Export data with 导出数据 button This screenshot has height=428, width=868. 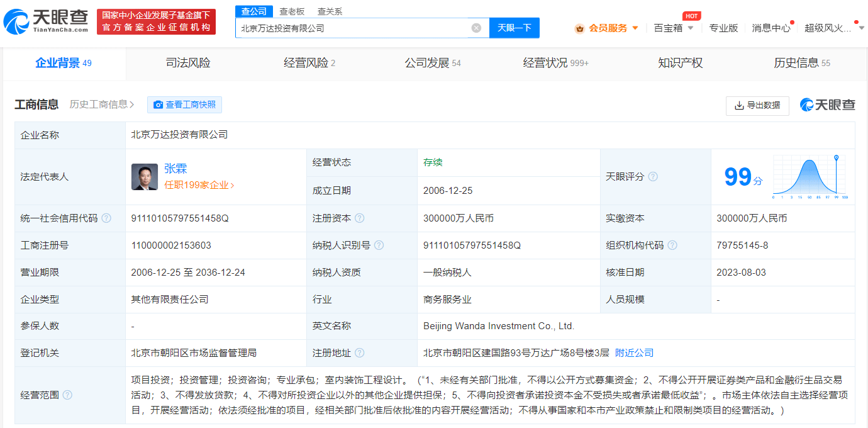[757, 106]
